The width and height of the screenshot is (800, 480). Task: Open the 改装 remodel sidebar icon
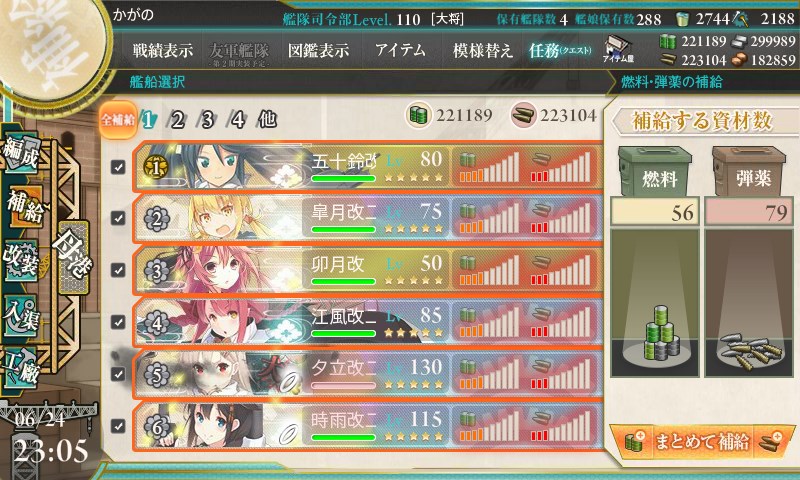click(21, 260)
